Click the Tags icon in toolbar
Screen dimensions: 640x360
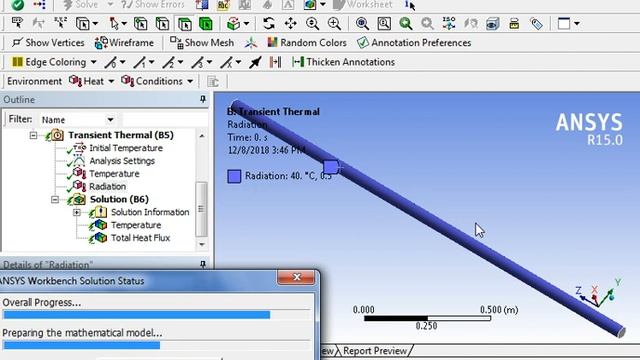(536, 23)
